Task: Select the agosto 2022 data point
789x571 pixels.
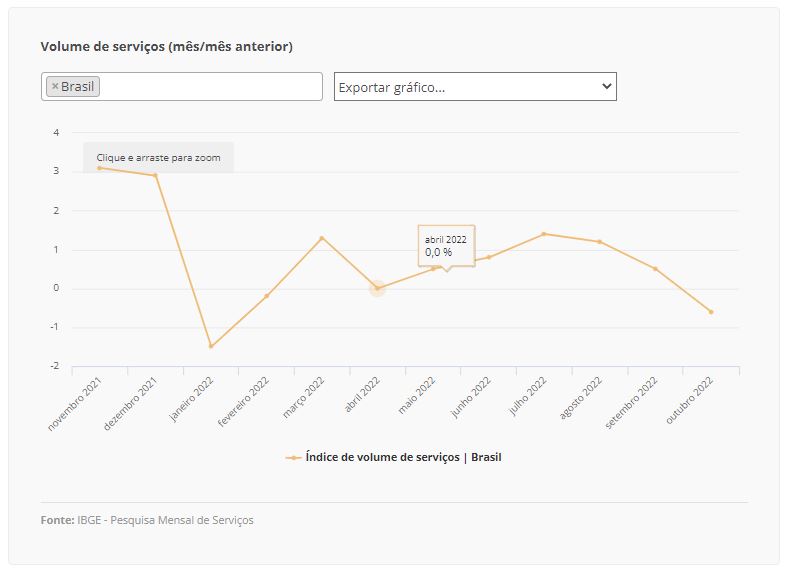Action: click(599, 241)
